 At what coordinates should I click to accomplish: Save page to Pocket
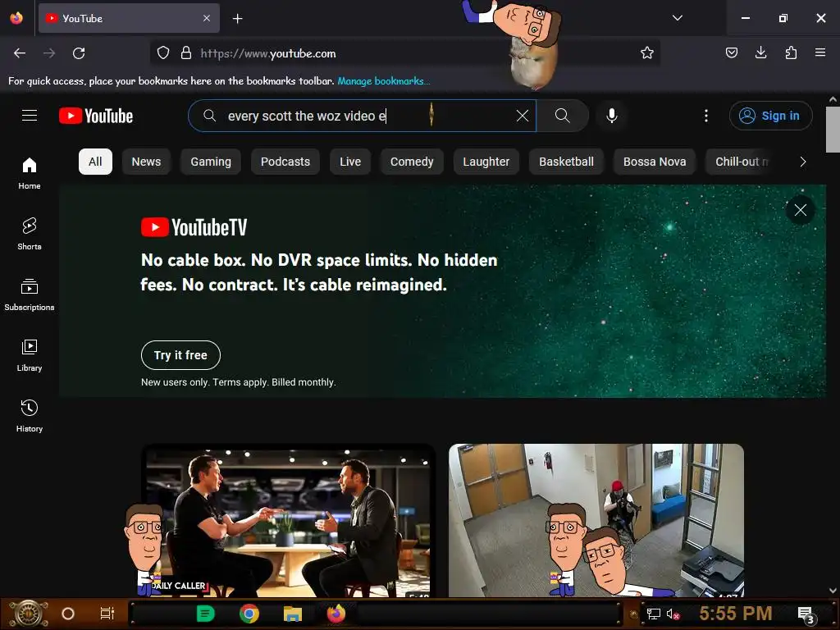731,52
